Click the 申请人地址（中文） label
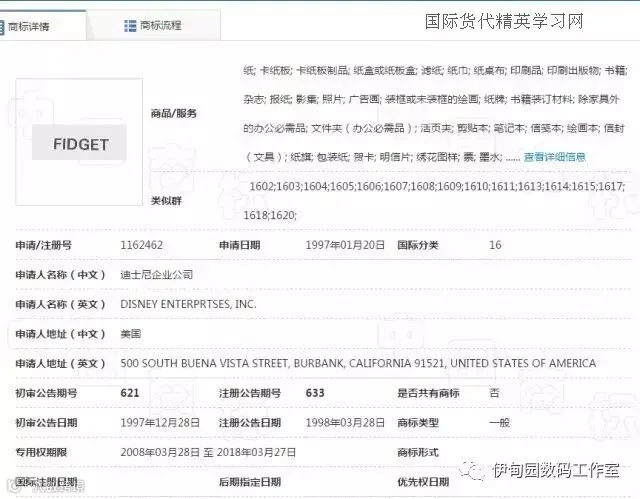The height and width of the screenshot is (499, 640). [60, 334]
